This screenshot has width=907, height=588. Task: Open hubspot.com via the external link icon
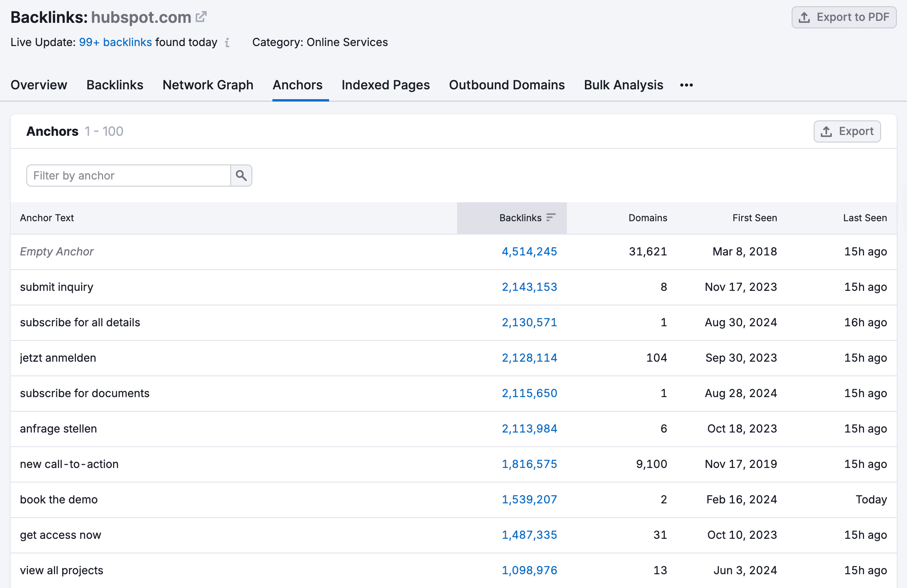[201, 16]
